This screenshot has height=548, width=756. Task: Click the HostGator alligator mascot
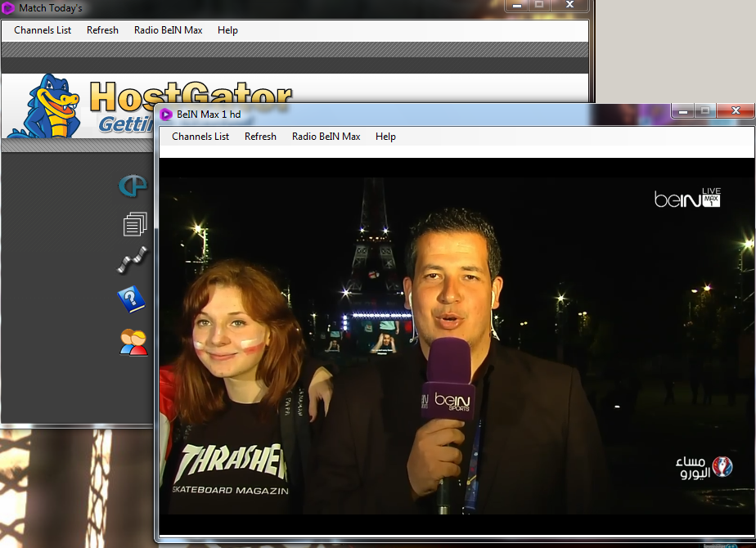(x=46, y=106)
